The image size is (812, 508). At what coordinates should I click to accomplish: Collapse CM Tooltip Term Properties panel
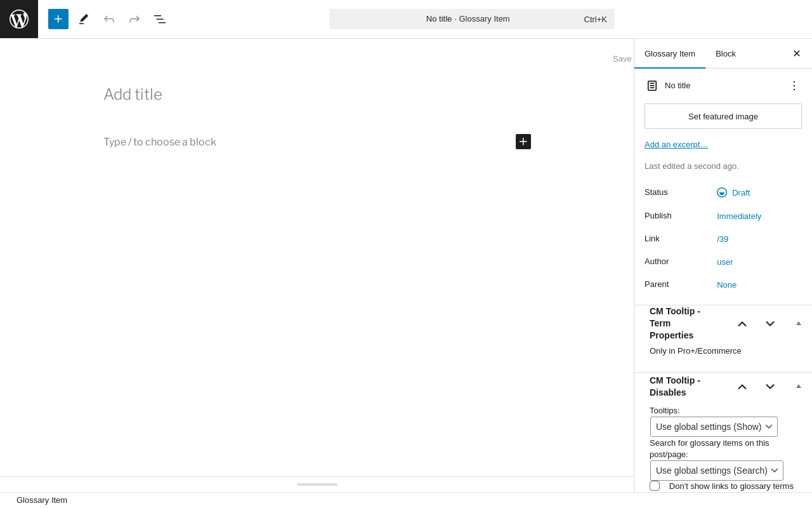coord(799,323)
